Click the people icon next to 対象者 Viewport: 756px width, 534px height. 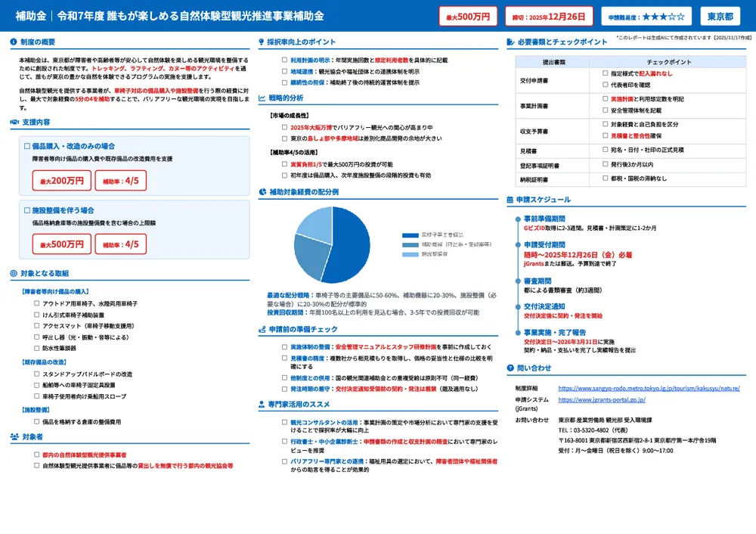(14, 437)
